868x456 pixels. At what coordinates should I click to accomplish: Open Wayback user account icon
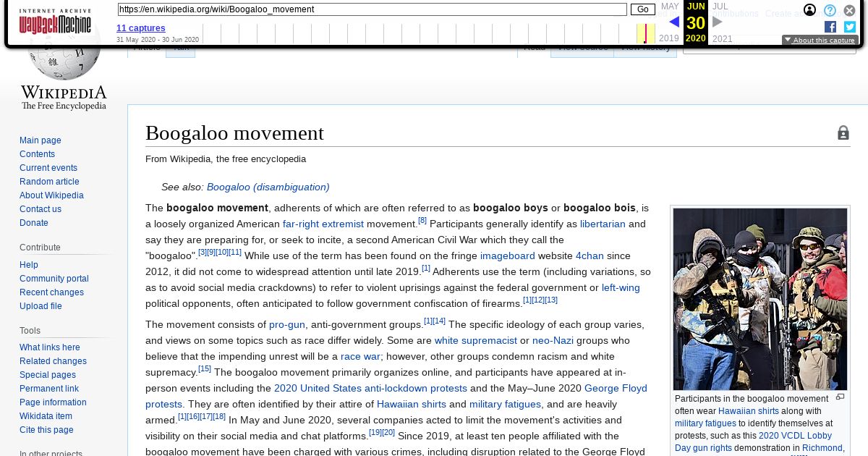click(x=810, y=10)
